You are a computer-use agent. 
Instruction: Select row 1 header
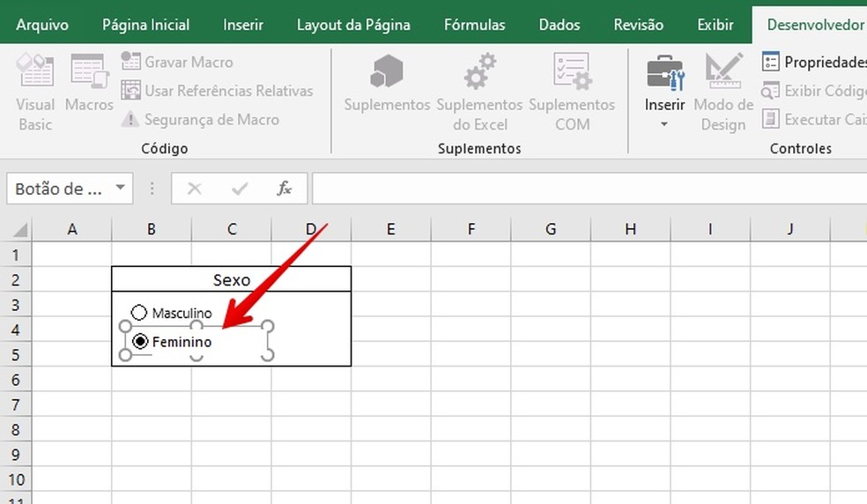point(16,255)
